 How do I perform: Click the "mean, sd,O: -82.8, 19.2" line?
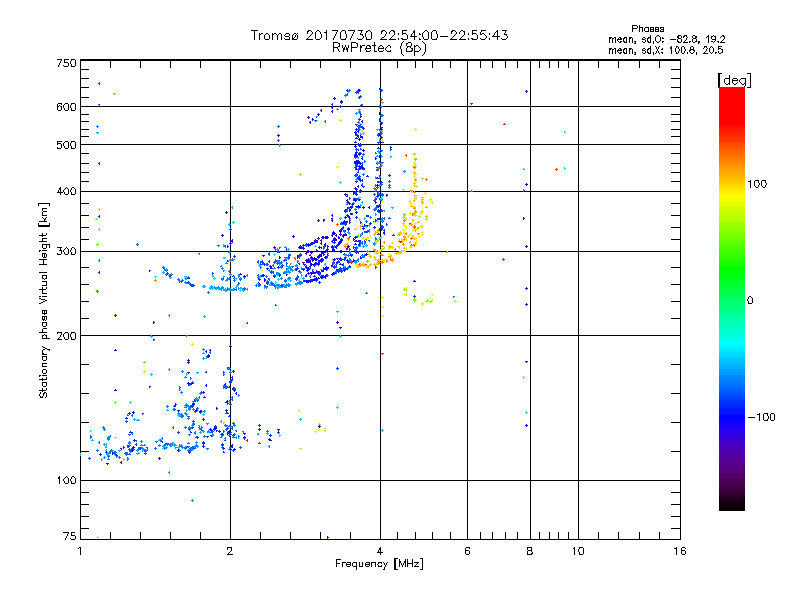coord(666,39)
